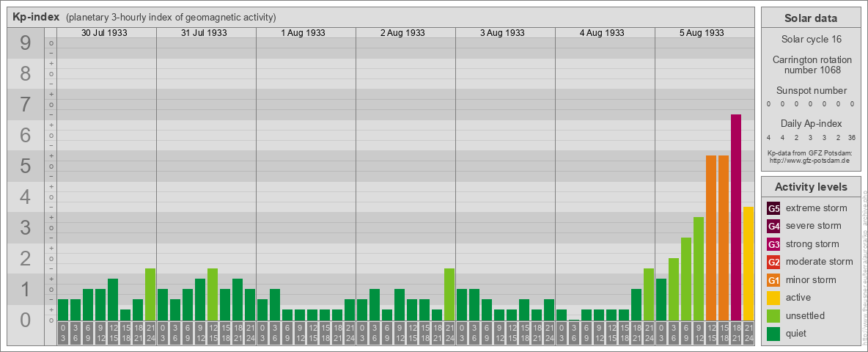This screenshot has height=352, width=868.
Task: Click the Solar data panel heading
Action: point(810,18)
